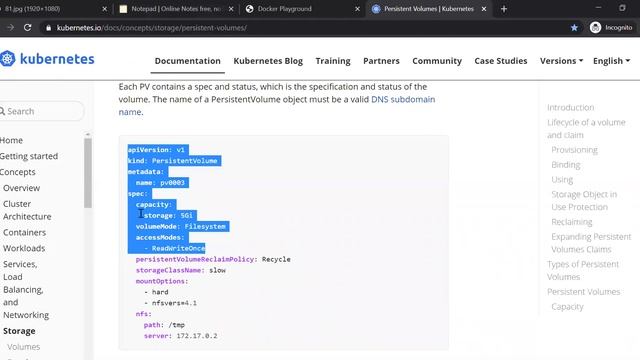
Task: Expand the Versions dropdown
Action: (x=561, y=61)
